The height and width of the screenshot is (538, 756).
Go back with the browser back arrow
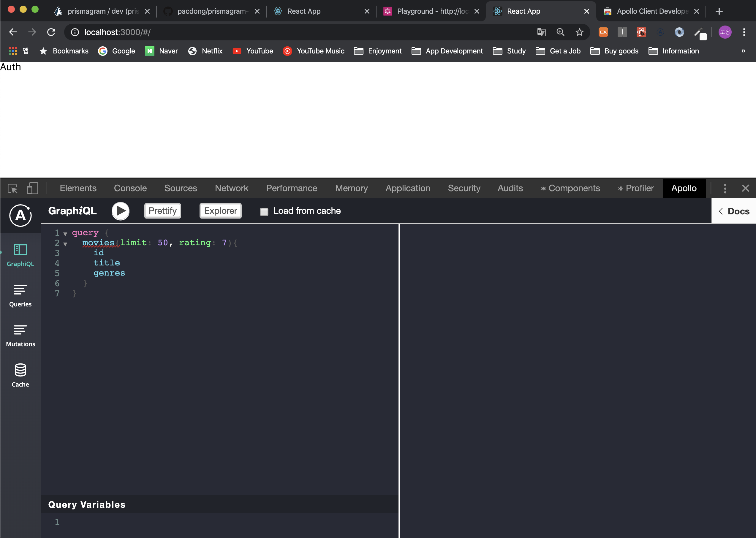pyautogui.click(x=13, y=32)
